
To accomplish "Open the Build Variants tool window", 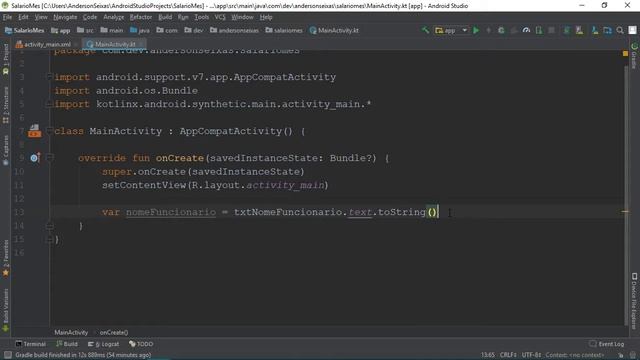I will (x=6, y=309).
